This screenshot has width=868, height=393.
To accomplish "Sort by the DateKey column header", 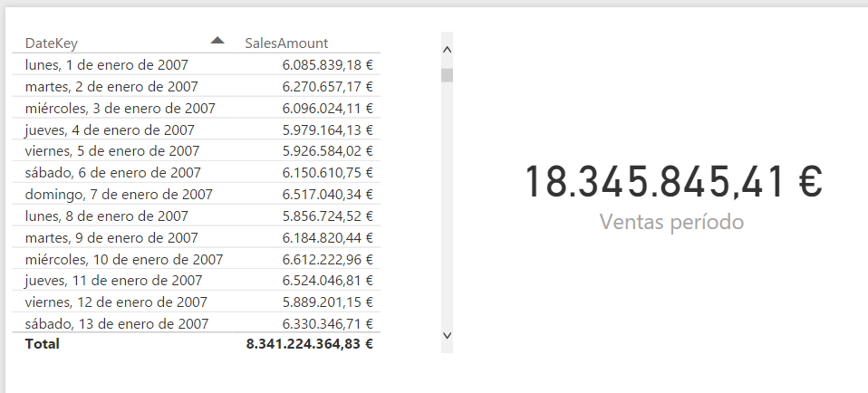I will 52,43.
